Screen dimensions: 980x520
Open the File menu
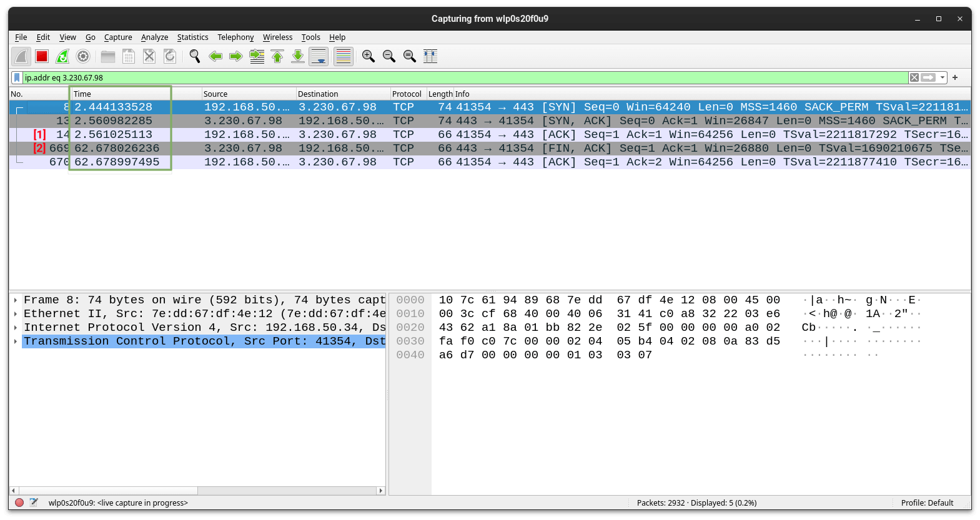[x=21, y=37]
